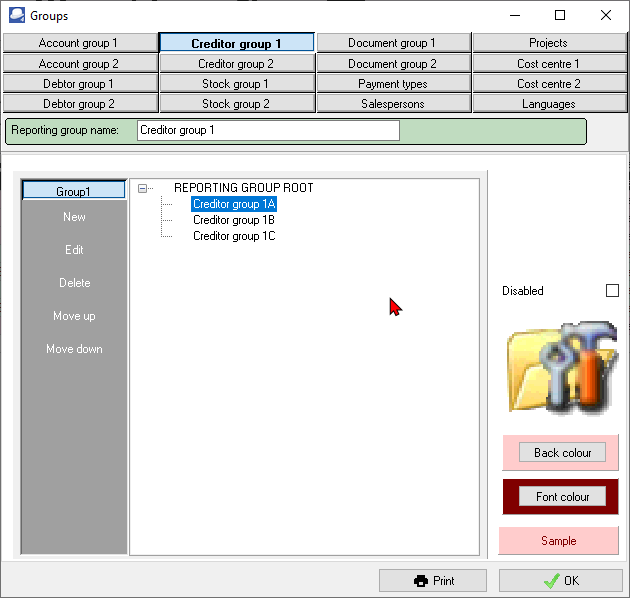Switch to the Projects tab

[x=549, y=43]
